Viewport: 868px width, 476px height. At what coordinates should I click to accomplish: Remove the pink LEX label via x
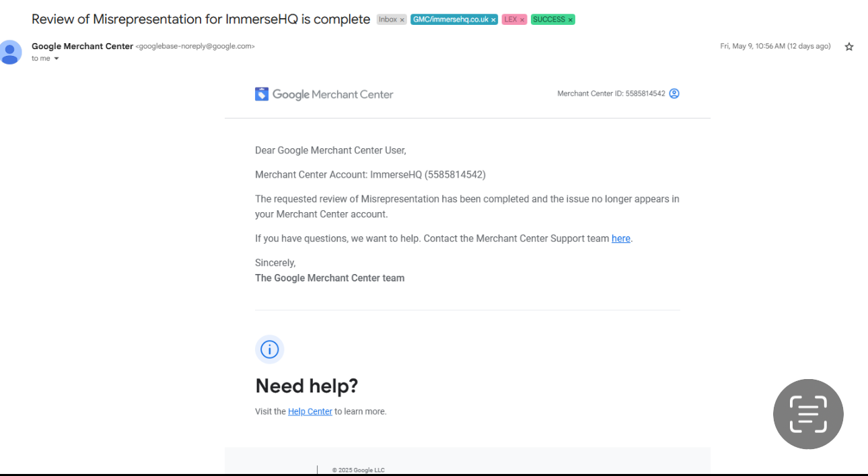(x=522, y=20)
